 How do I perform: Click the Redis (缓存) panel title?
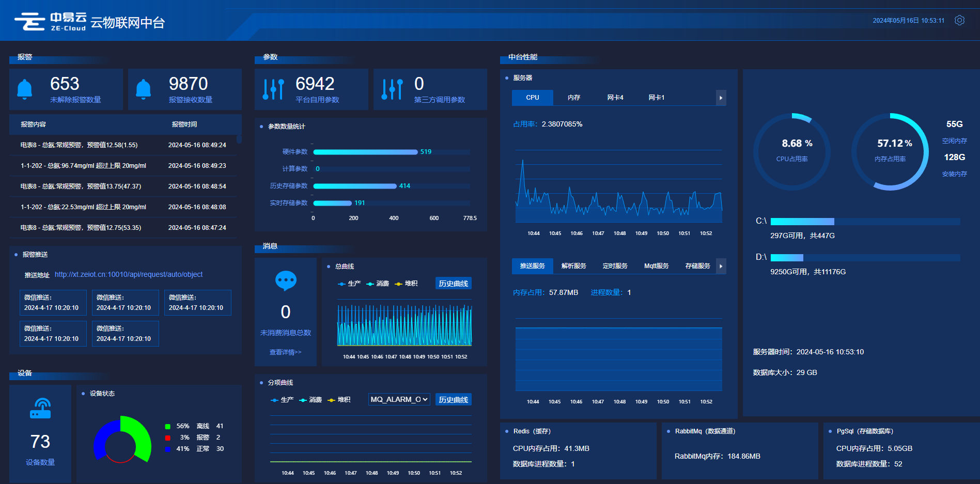pos(532,431)
